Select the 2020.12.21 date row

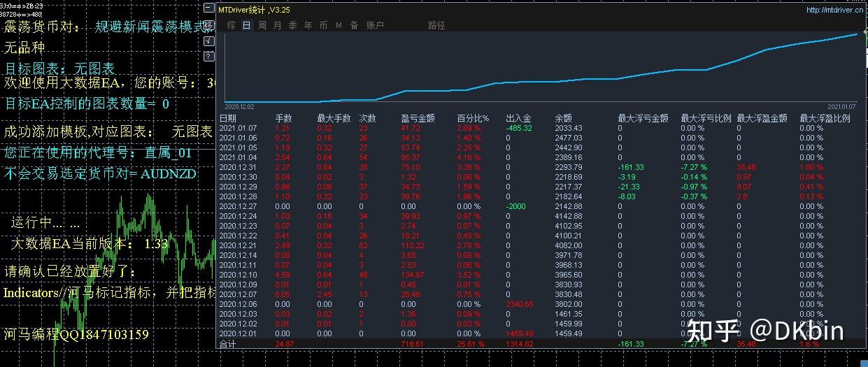(238, 245)
